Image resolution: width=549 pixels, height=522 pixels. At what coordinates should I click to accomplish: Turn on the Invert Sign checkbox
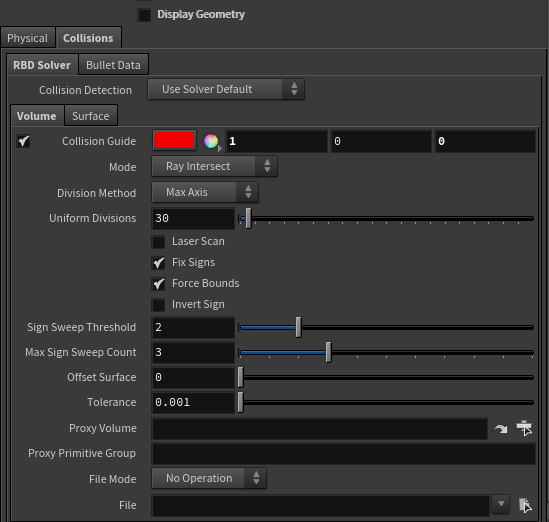pos(158,305)
